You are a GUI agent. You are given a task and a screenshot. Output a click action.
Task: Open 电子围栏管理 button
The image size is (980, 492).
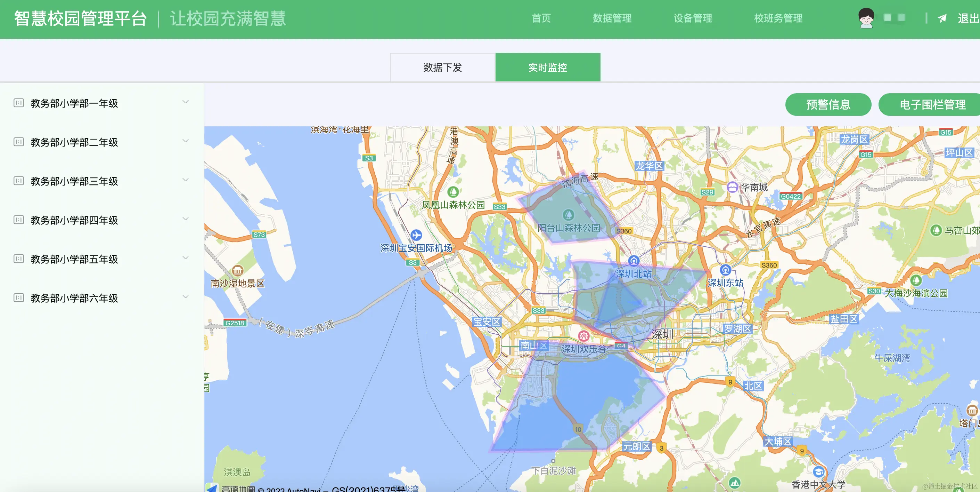932,104
